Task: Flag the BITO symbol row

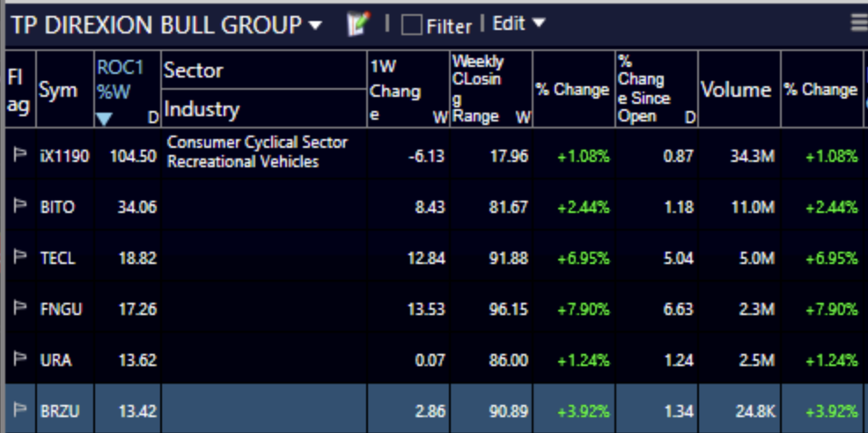Action: click(19, 207)
